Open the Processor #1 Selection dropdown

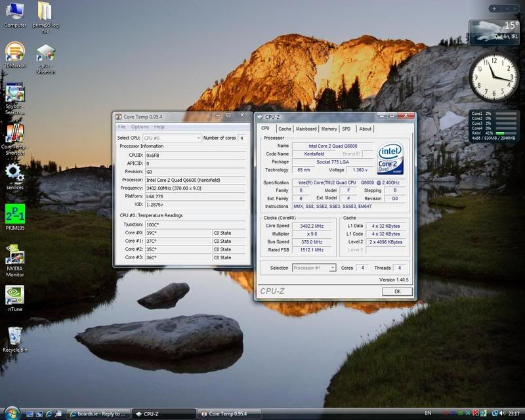coord(314,268)
